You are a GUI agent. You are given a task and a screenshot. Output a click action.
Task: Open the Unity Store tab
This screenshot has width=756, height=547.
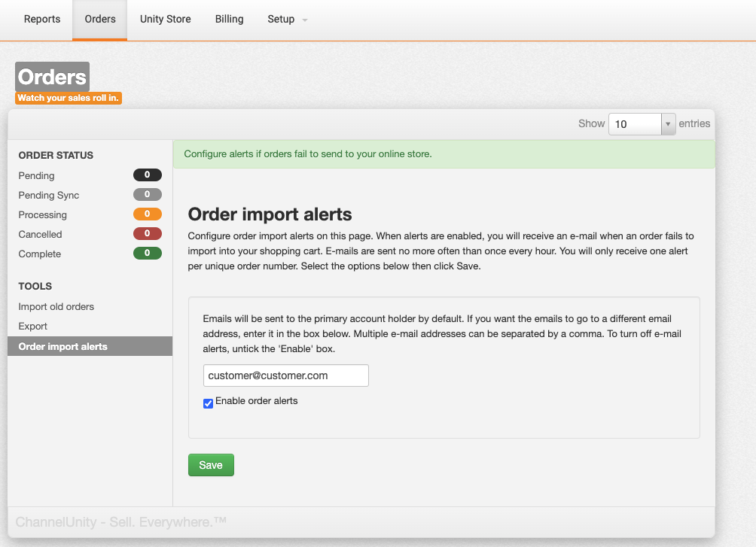165,20
